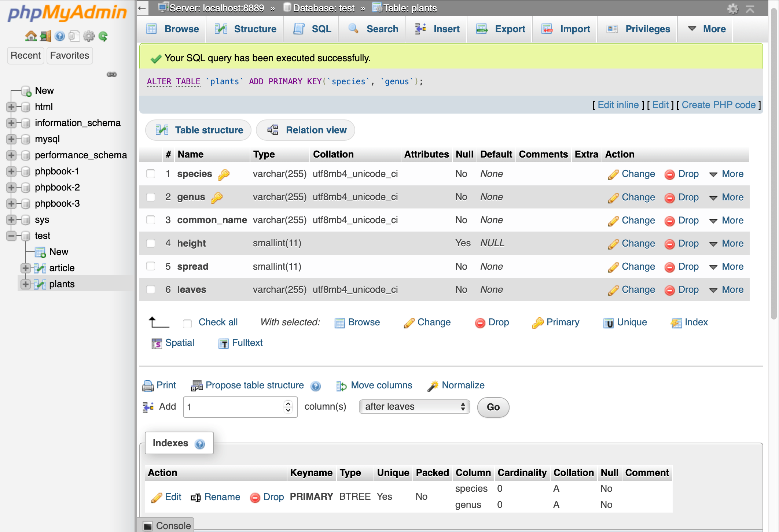Click the Drop icon for height column

[x=670, y=244]
